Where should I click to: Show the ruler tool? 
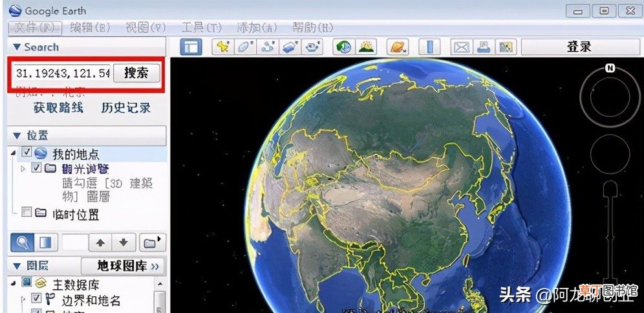430,47
